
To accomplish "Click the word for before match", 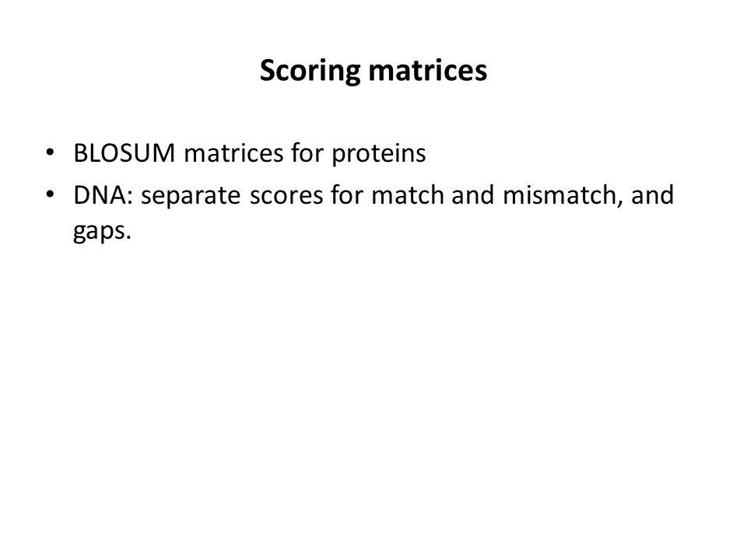I will 347,194.
